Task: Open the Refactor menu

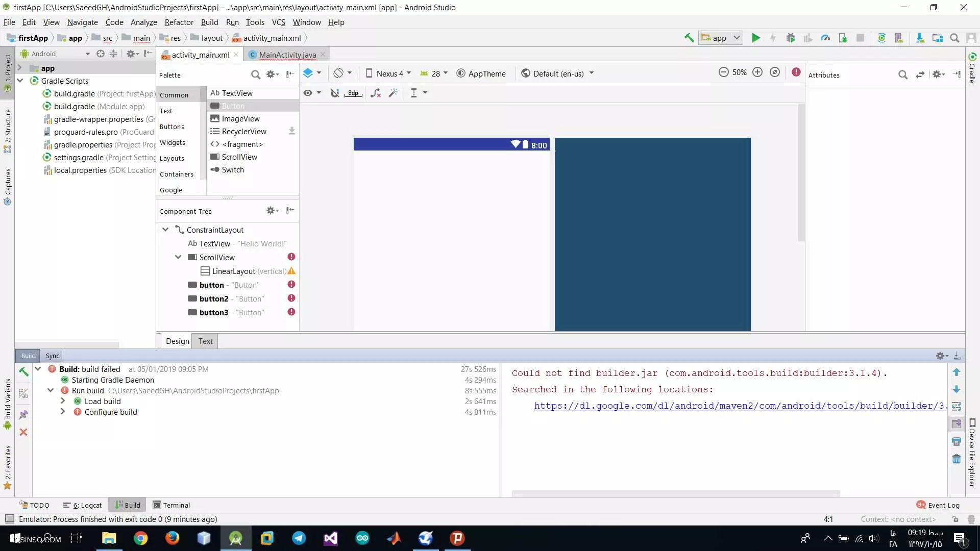Action: point(179,22)
